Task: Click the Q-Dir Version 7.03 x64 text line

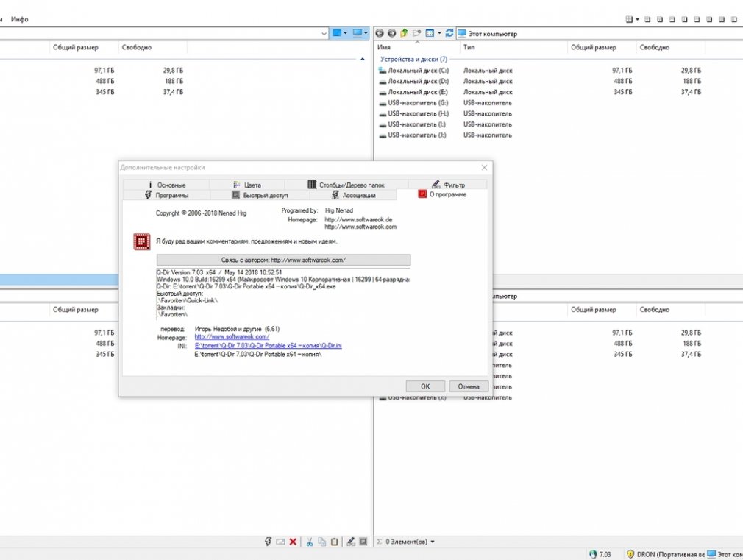Action: (219, 272)
